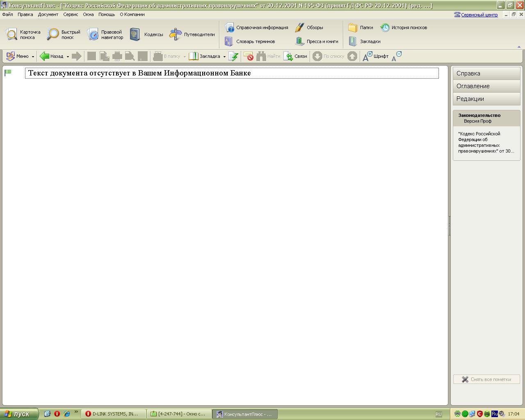Launch Opera from quick launch

coord(57,414)
